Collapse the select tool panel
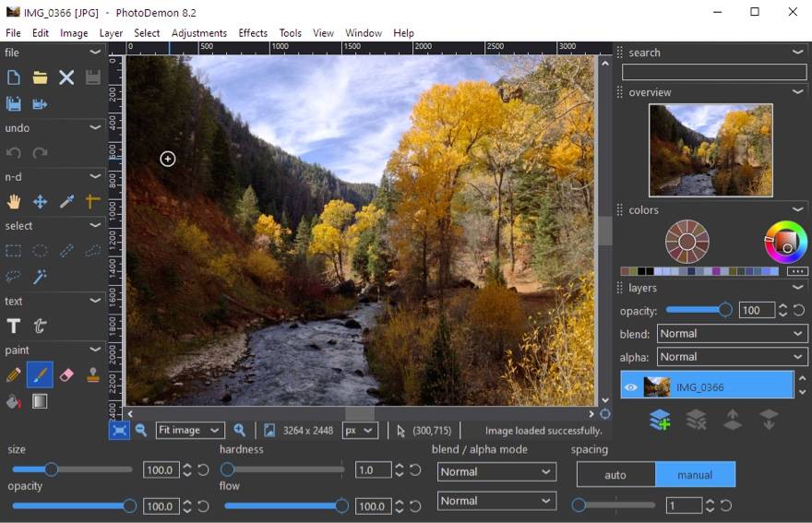This screenshot has height=523, width=812. 95,225
